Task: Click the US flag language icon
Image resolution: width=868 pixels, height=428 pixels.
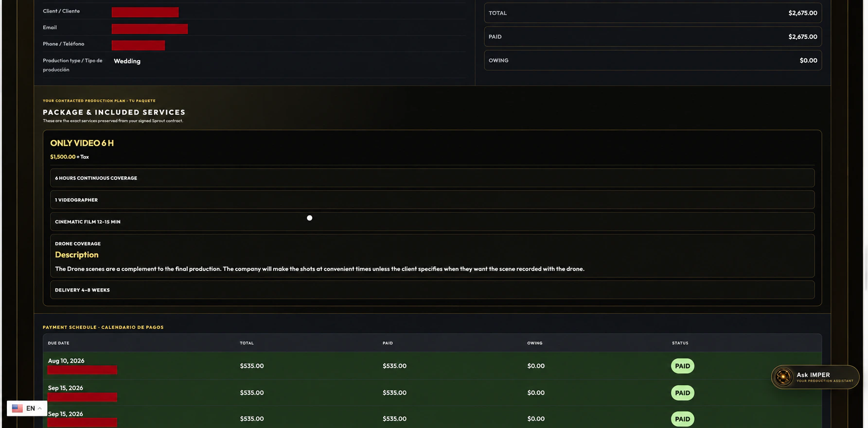Action: tap(18, 409)
